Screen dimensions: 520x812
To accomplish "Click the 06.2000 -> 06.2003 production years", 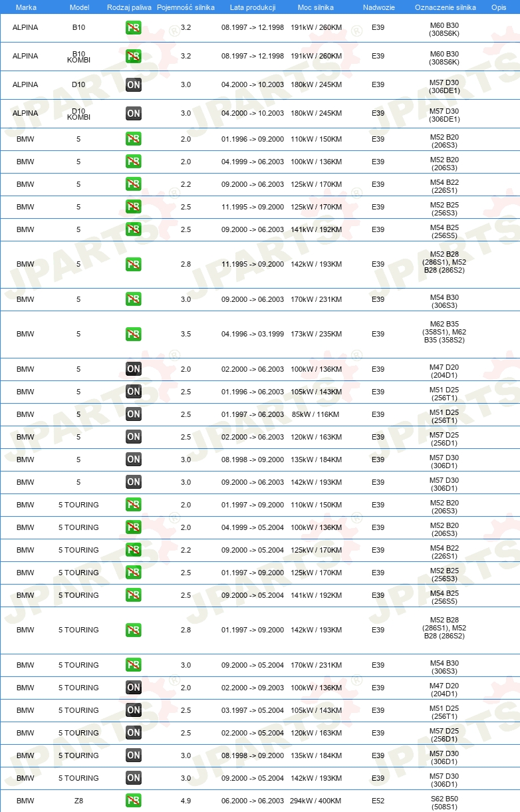I will pos(253,801).
